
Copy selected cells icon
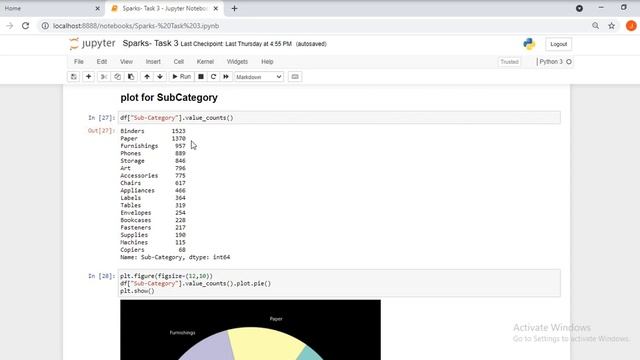[118, 77]
